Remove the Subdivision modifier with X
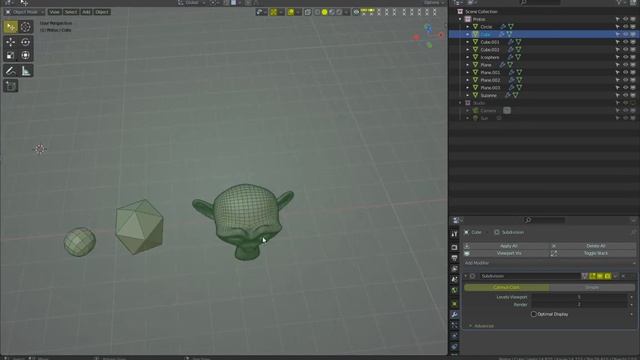640x360 pixels. click(623, 276)
